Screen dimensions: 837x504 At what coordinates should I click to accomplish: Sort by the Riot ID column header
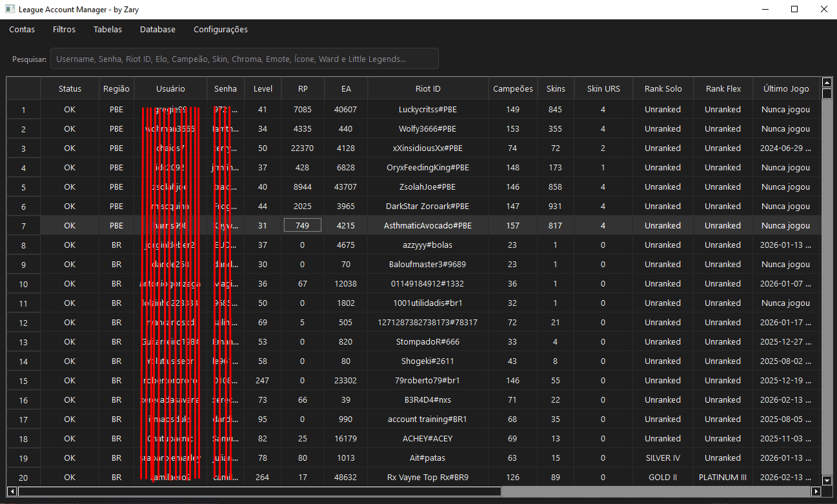pyautogui.click(x=428, y=89)
